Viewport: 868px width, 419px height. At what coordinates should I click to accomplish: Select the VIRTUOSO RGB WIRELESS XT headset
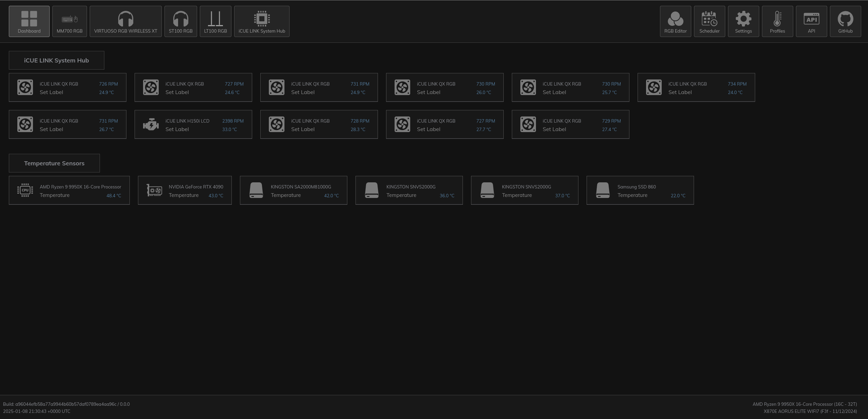click(125, 21)
